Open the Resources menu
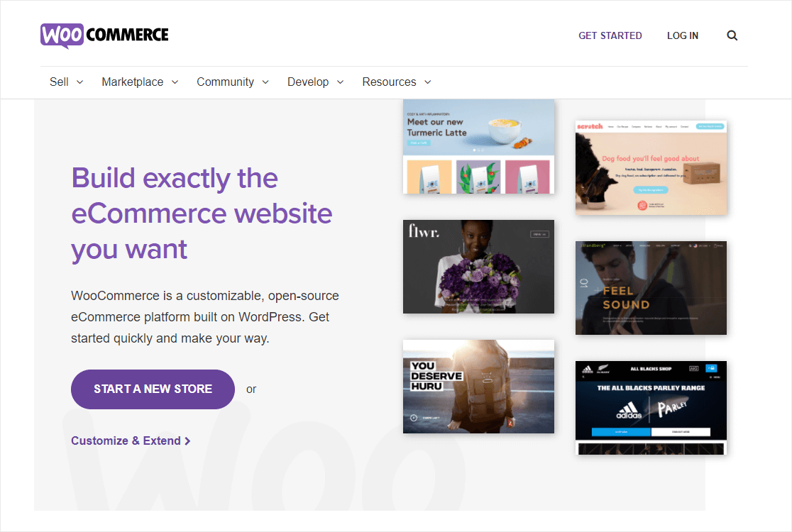Image resolution: width=792 pixels, height=532 pixels. pyautogui.click(x=389, y=82)
